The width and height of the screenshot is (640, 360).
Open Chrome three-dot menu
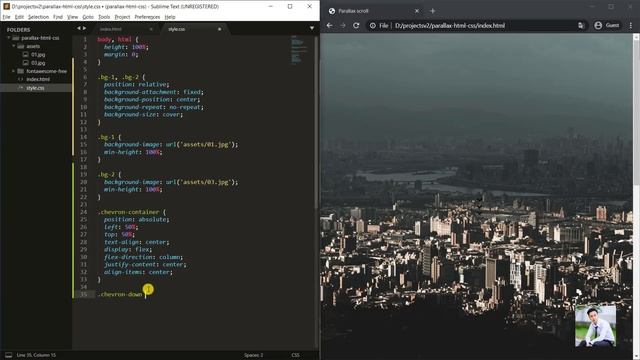click(631, 25)
